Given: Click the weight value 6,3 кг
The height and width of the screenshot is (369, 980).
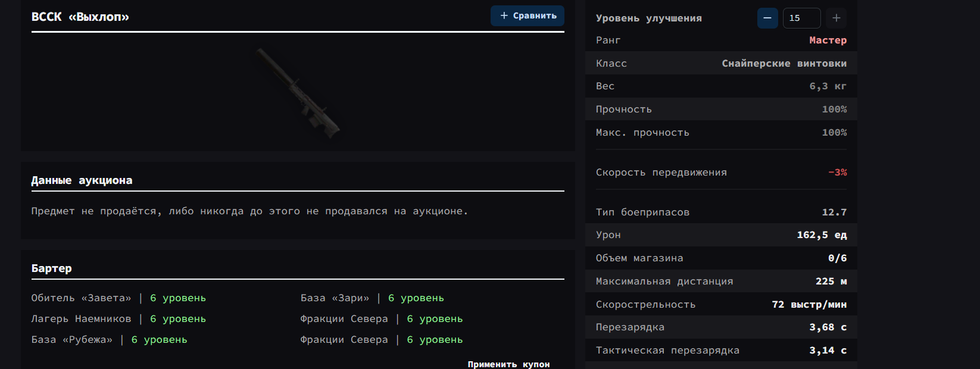Looking at the screenshot, I should point(828,86).
